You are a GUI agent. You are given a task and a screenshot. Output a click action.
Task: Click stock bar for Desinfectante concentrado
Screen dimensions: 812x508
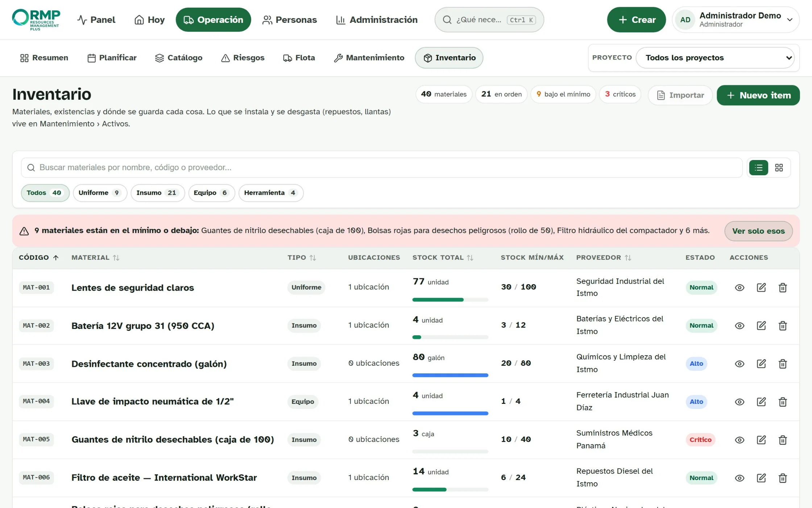[450, 375]
